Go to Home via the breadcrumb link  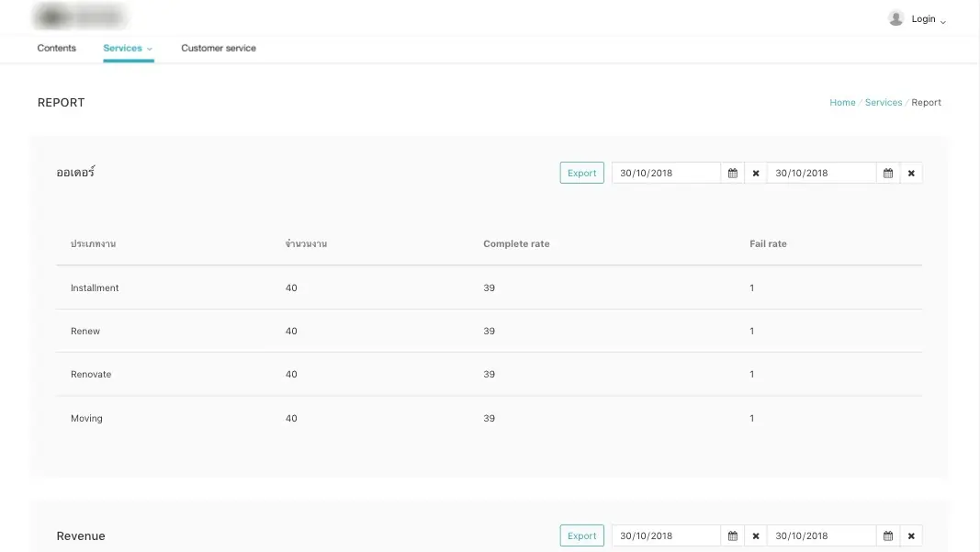tap(842, 102)
